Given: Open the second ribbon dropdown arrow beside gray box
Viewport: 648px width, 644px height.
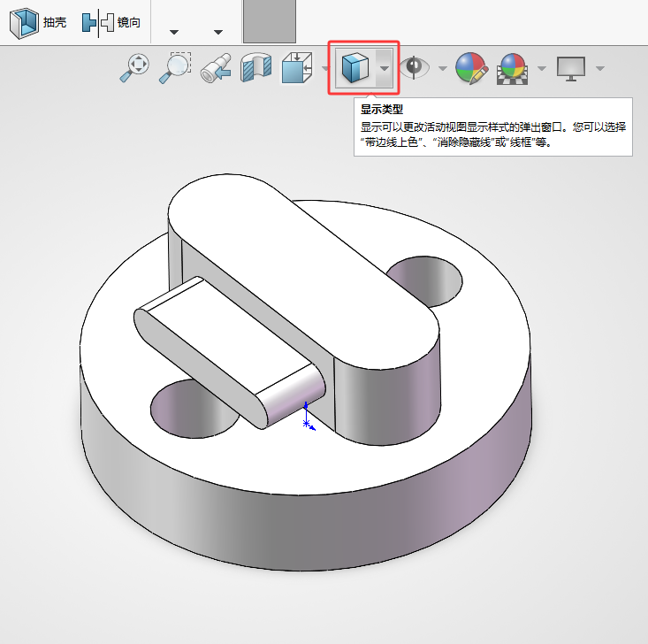Looking at the screenshot, I should point(218,32).
